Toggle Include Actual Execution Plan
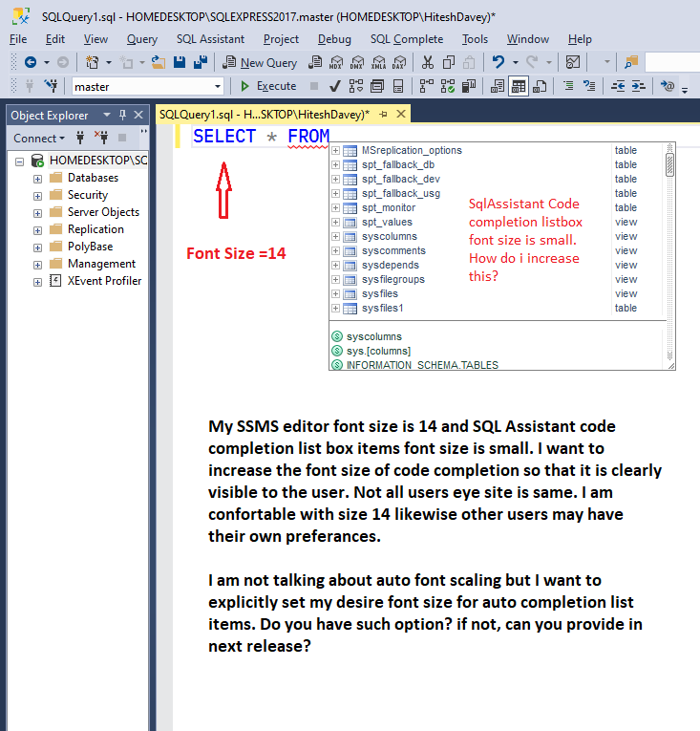The height and width of the screenshot is (731, 700). tap(427, 86)
